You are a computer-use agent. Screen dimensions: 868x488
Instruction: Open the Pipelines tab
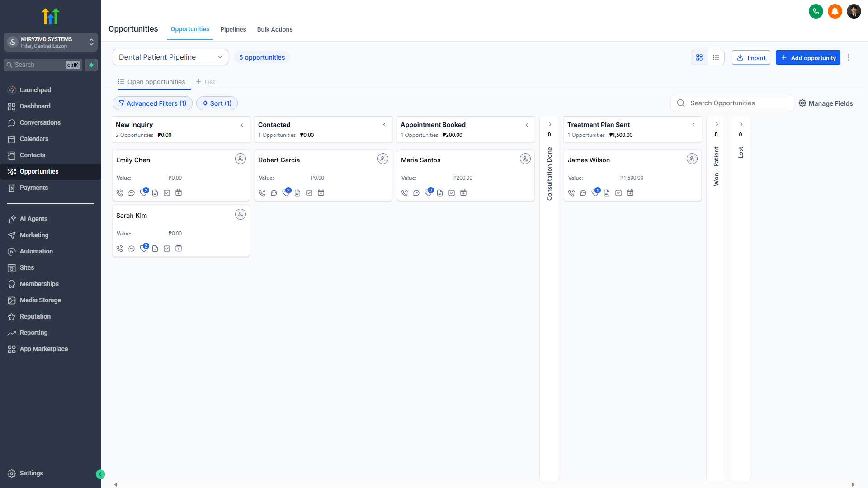[x=233, y=29]
